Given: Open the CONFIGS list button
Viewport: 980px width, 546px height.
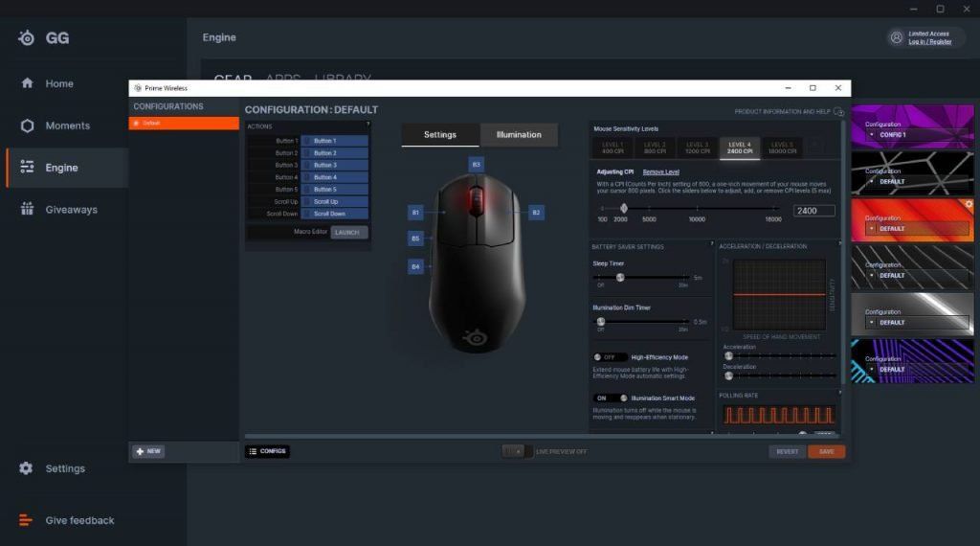Looking at the screenshot, I should pyautogui.click(x=268, y=451).
